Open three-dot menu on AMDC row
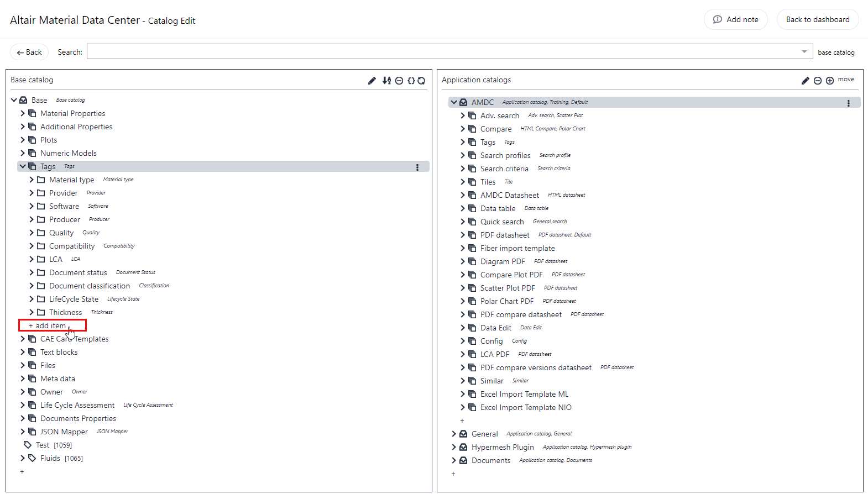 [848, 103]
